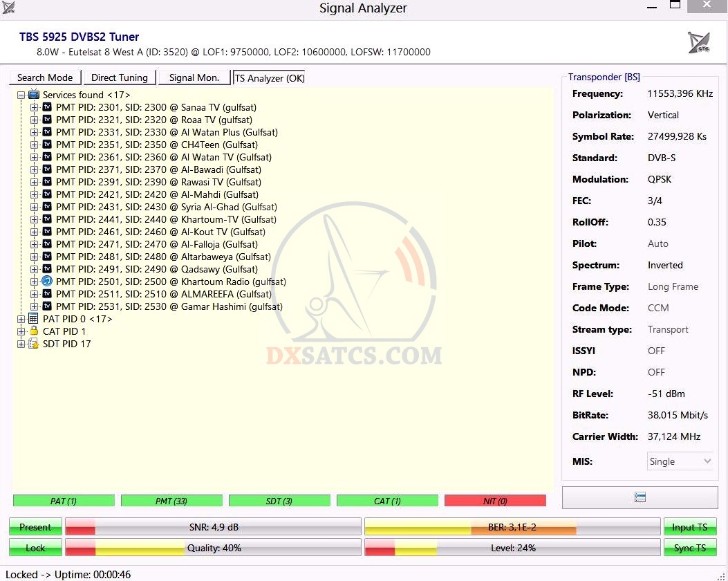The height and width of the screenshot is (581, 728).
Task: Click the Lock status button
Action: point(35,548)
